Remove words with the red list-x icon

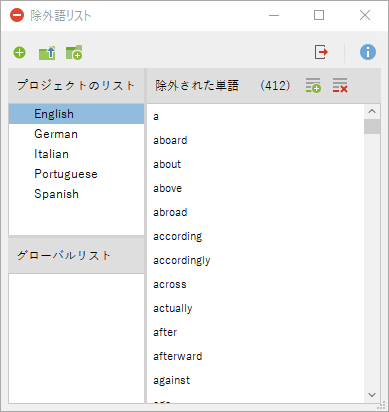(x=340, y=85)
